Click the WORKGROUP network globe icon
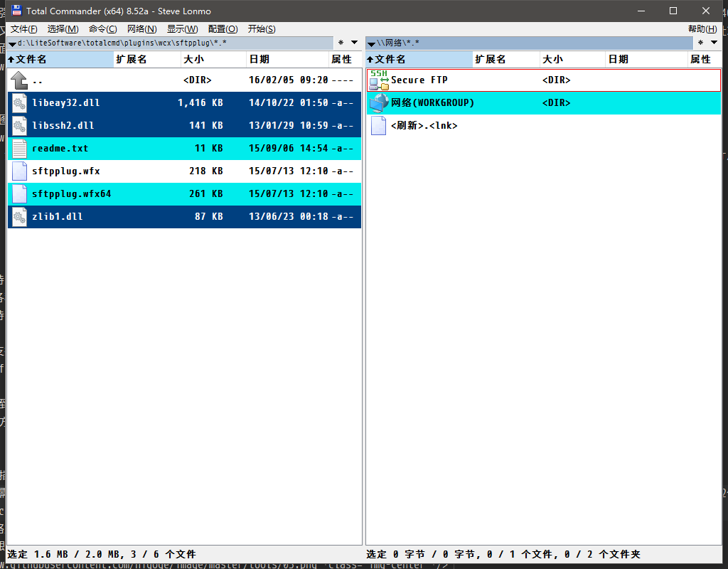The image size is (728, 569). (x=379, y=102)
